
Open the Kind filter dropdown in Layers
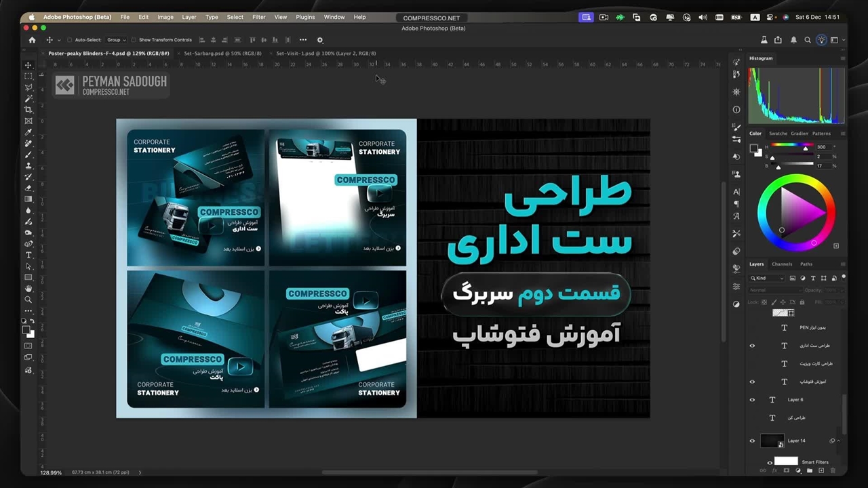click(x=768, y=278)
